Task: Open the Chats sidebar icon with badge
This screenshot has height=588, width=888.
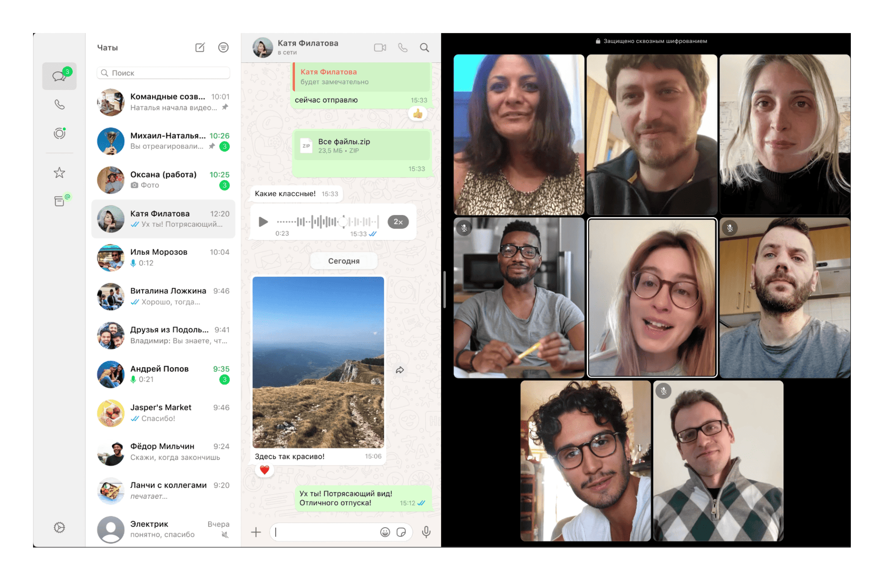Action: (59, 76)
